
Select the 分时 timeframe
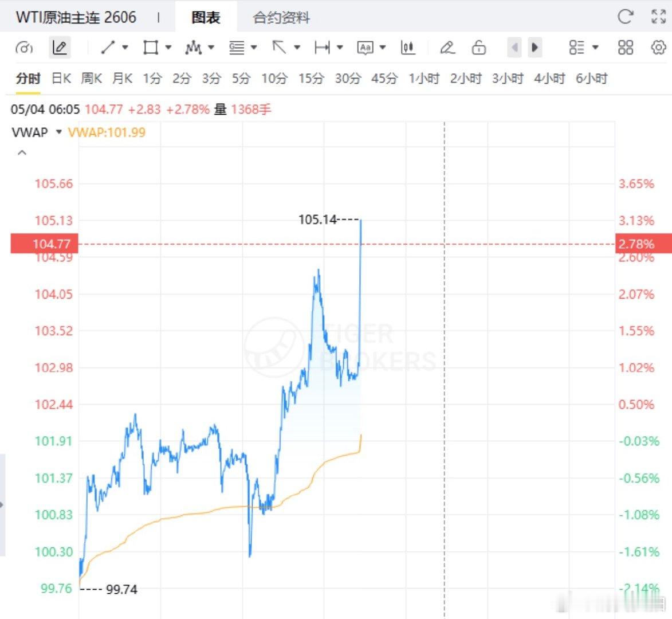[28, 79]
